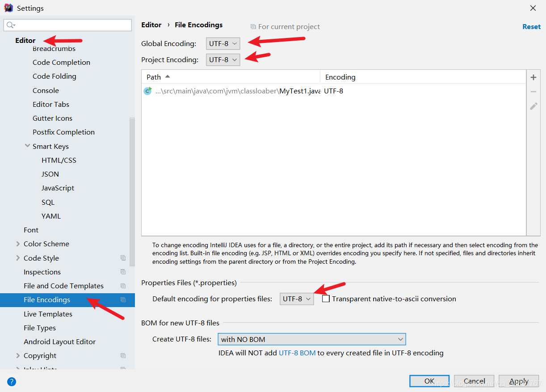Select HTML/CSS under Smart Keys
The image size is (546, 392).
59,160
